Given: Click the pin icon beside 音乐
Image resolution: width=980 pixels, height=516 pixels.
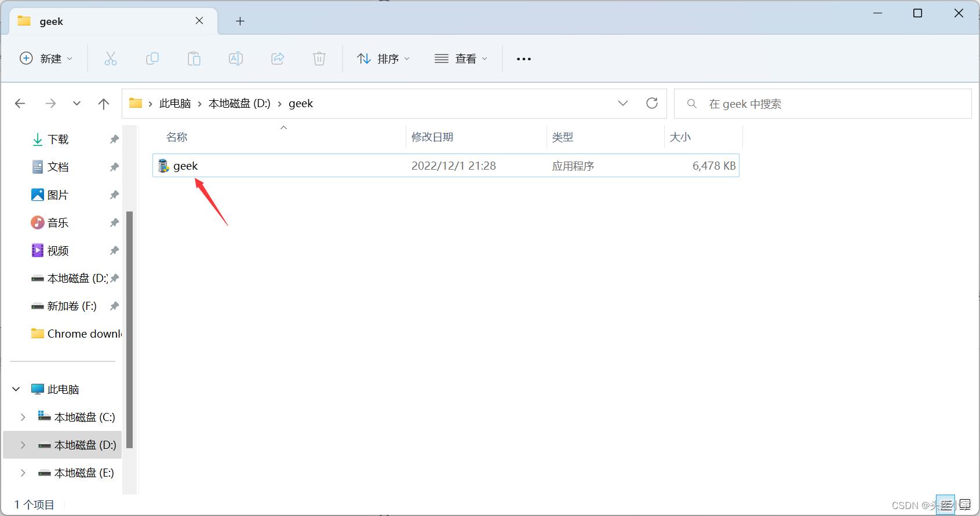Looking at the screenshot, I should 114,222.
